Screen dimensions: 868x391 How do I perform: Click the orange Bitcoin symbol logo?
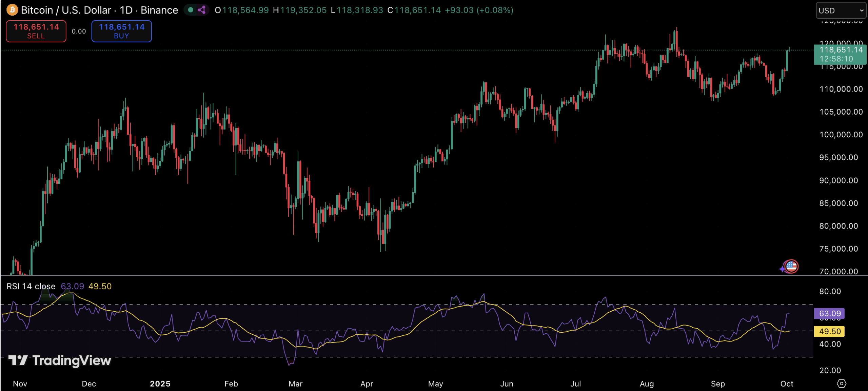point(12,10)
